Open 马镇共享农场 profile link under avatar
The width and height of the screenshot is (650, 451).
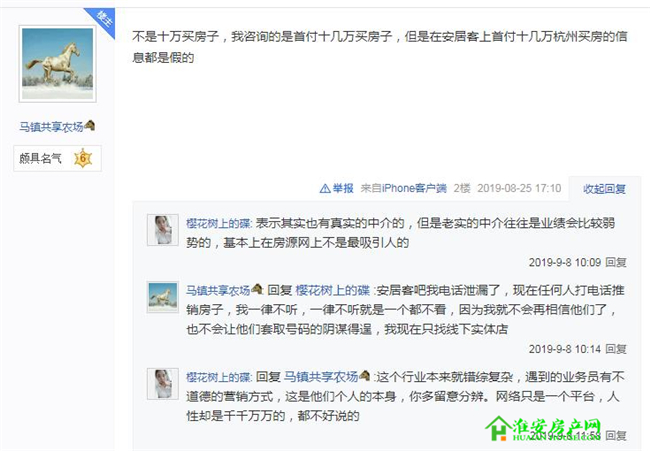(x=51, y=127)
